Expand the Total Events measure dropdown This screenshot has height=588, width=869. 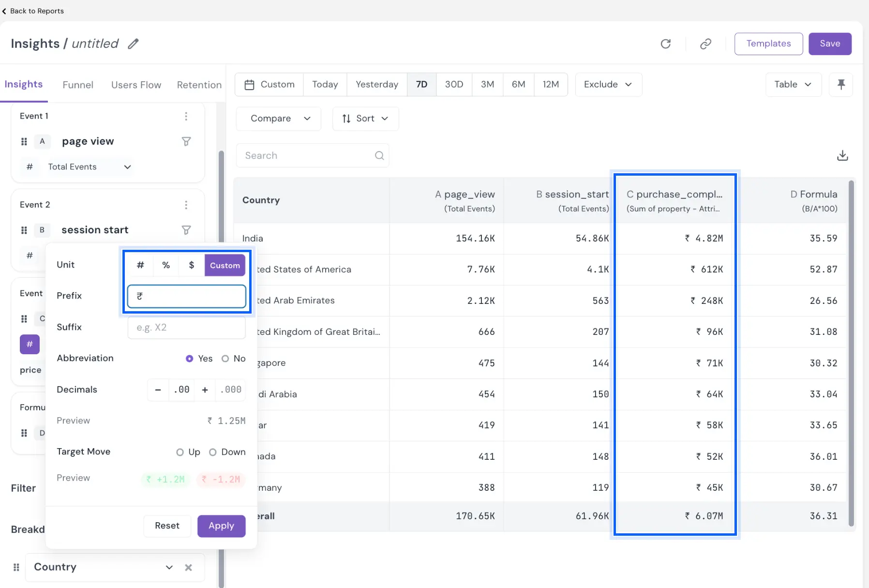(x=90, y=167)
